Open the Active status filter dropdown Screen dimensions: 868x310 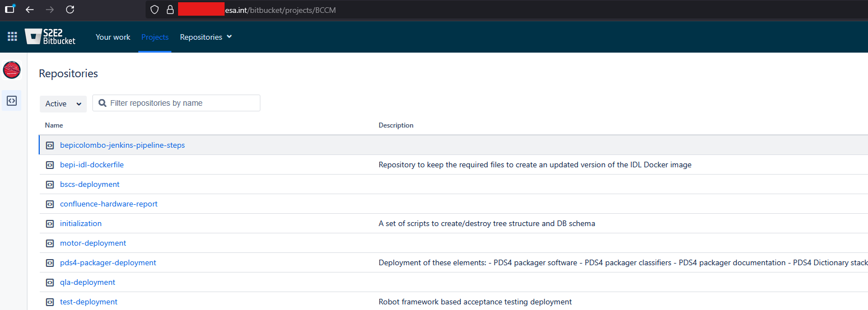(63, 104)
